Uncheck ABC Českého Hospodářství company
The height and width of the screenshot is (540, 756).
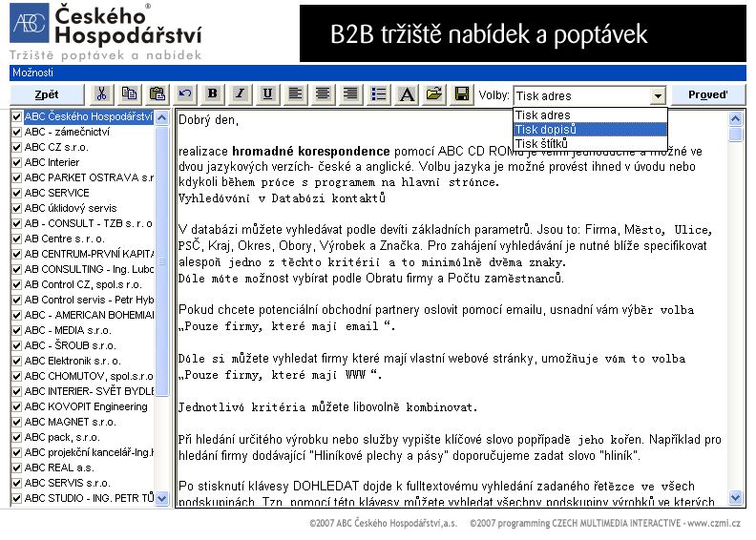(17, 116)
